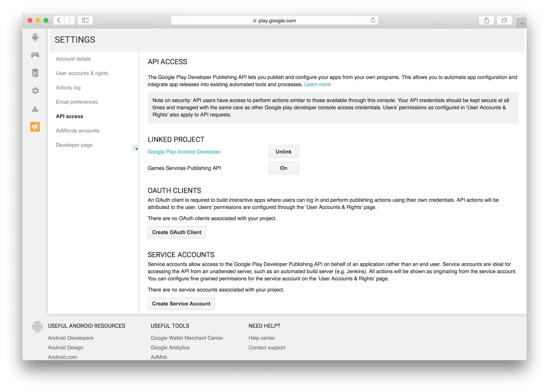Open Activity log settings
This screenshot has width=549, height=392.
[x=68, y=88]
